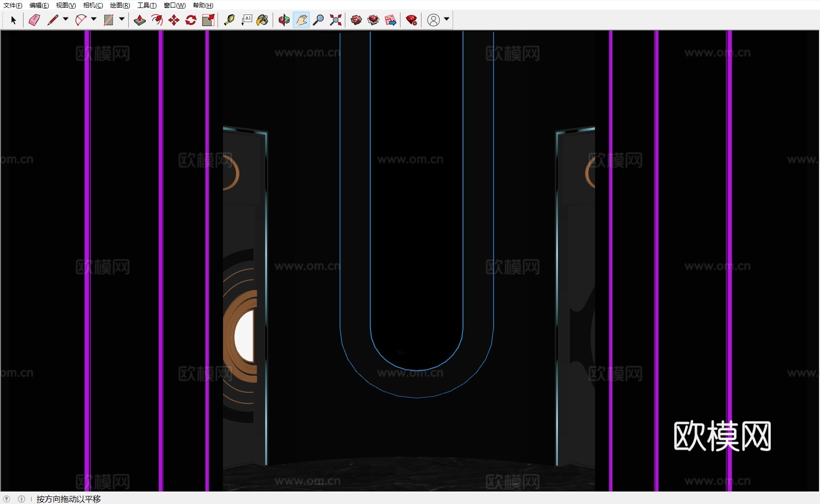Image resolution: width=820 pixels, height=504 pixels.
Task: Open the 相机(C) menu
Action: click(93, 6)
